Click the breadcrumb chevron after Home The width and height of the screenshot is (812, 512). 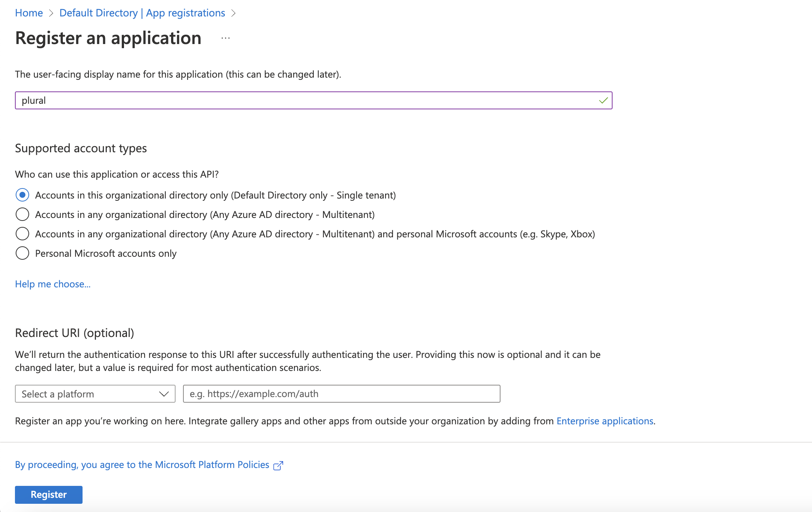pos(51,13)
